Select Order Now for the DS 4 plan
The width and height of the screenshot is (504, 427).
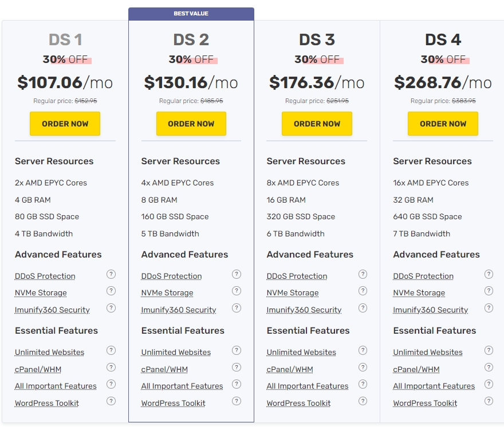[x=443, y=124]
